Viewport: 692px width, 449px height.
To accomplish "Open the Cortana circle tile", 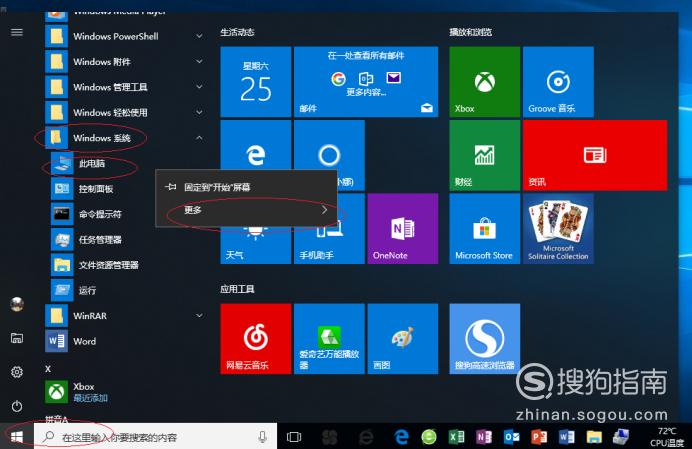I will pos(329,145).
